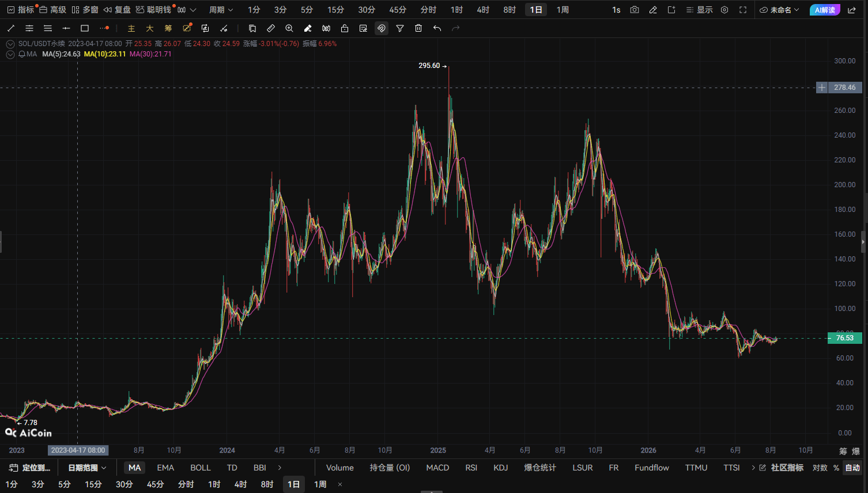Screen dimensions: 868x493
Task: Click the 显示 display options button
Action: coord(699,10)
